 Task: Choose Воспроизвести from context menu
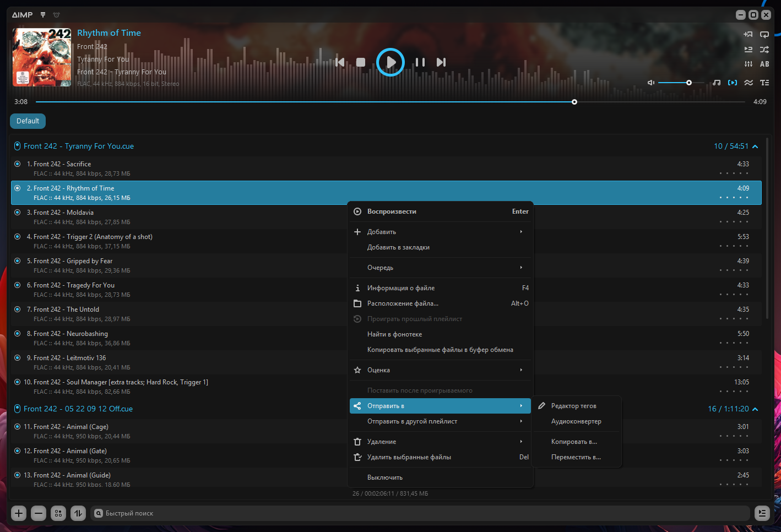pos(441,211)
